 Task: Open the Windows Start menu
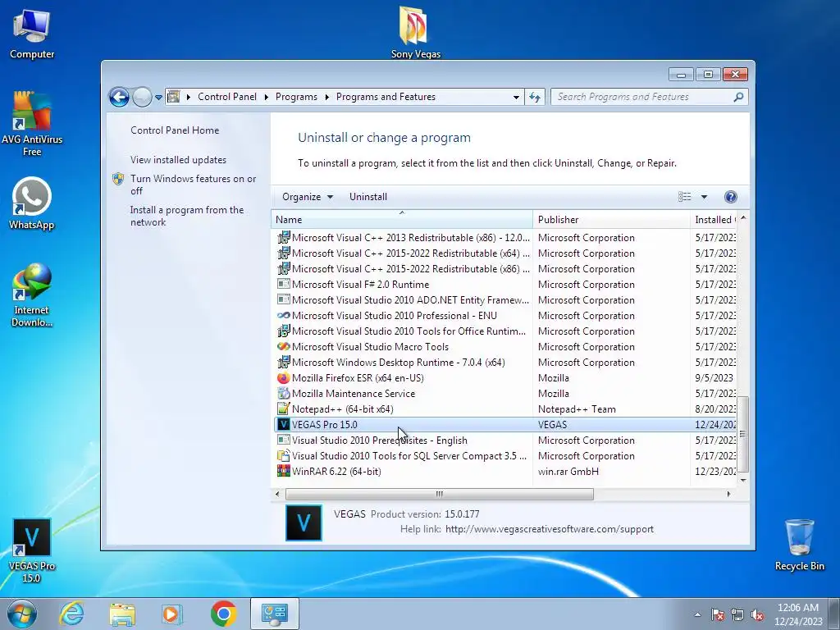(x=22, y=614)
